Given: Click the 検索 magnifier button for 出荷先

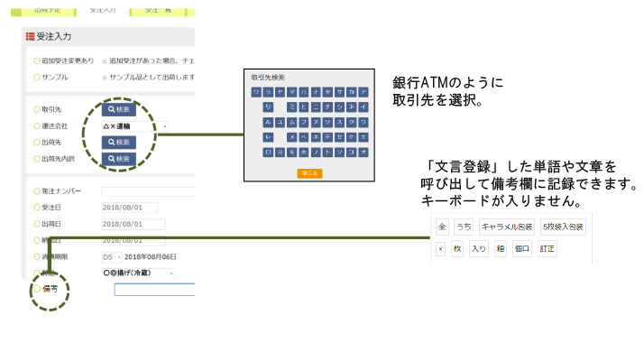Looking at the screenshot, I should pyautogui.click(x=119, y=142).
